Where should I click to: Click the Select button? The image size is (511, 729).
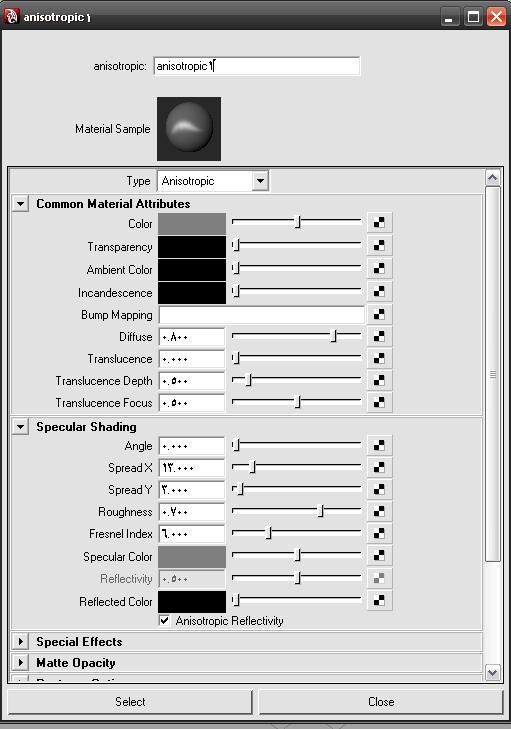click(x=130, y=702)
